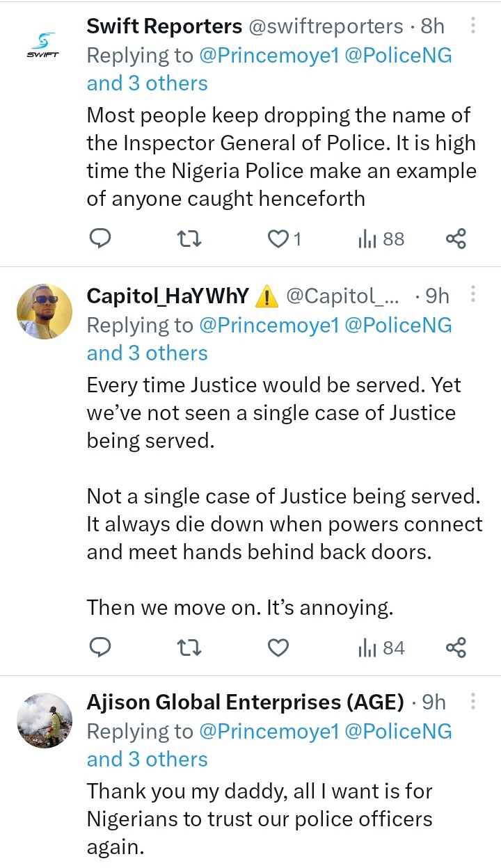Image resolution: width=501 pixels, height=868 pixels.
Task: Open more options for Ajison Global tweet
Action: coord(473,701)
